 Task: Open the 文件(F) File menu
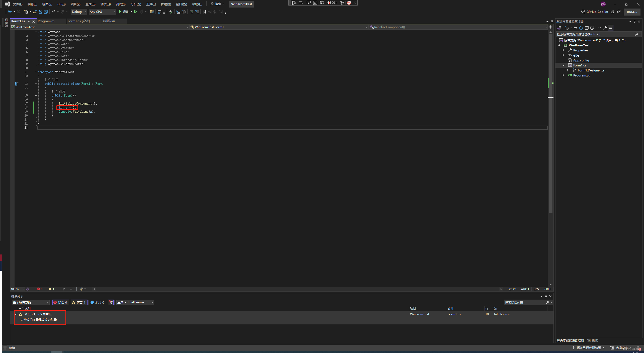[18, 4]
